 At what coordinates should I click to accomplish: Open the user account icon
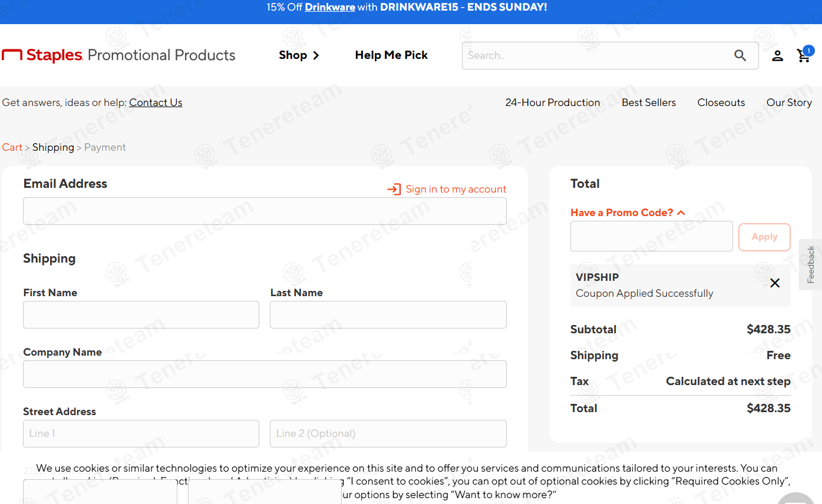pyautogui.click(x=777, y=56)
